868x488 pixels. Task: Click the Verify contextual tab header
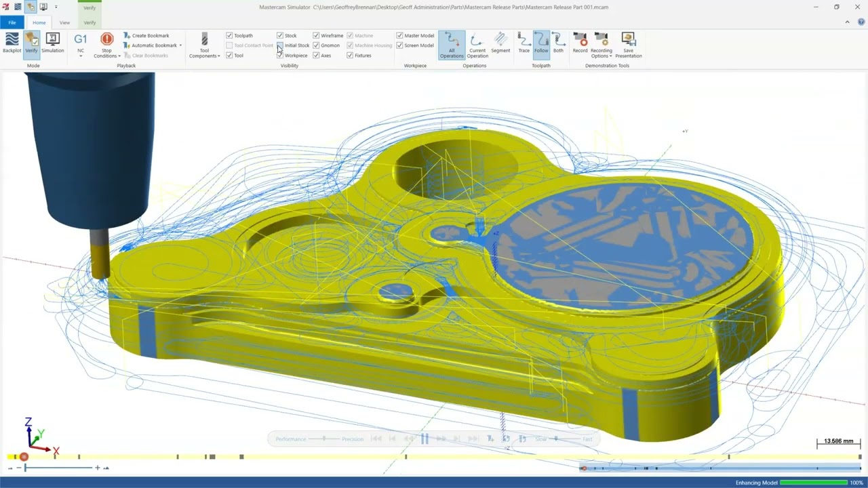point(90,7)
